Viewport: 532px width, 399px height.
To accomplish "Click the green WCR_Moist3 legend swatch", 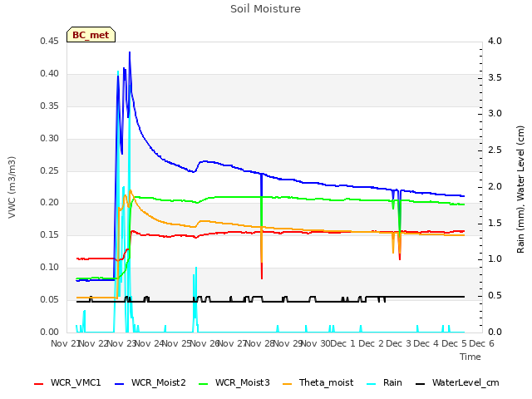I will click(203, 384).
